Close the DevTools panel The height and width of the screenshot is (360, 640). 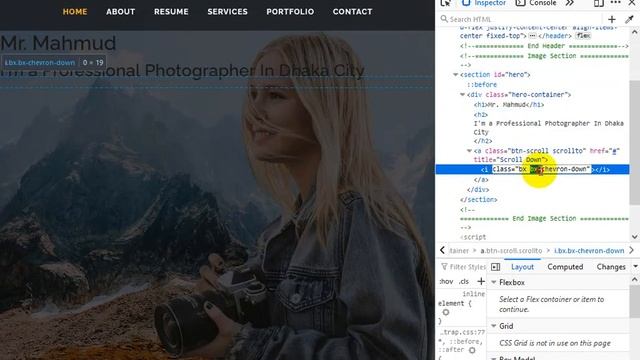631,3
